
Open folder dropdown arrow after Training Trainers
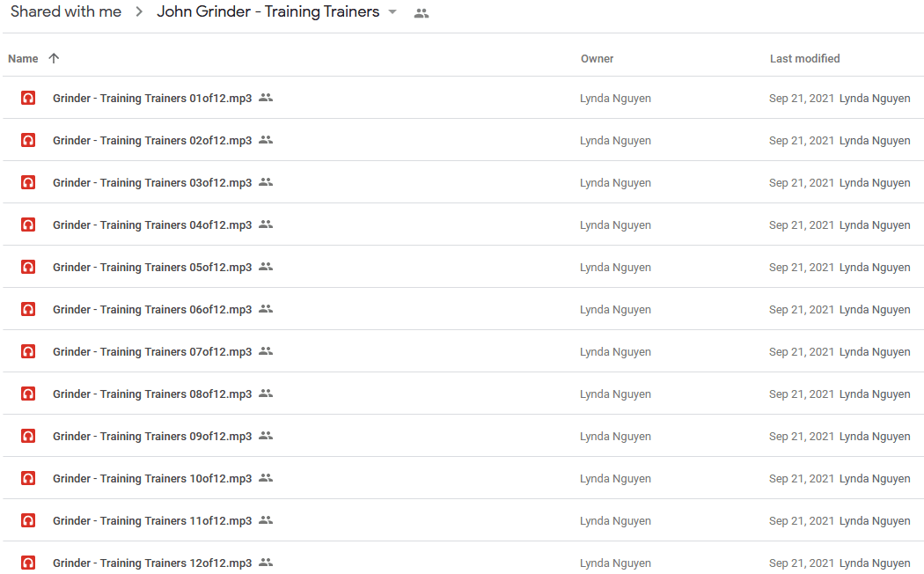[x=392, y=11]
